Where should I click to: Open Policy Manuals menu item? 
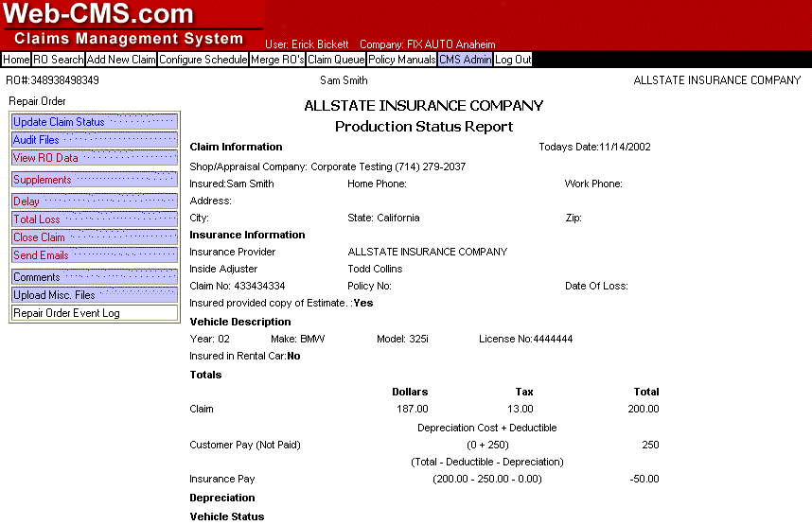(x=402, y=60)
